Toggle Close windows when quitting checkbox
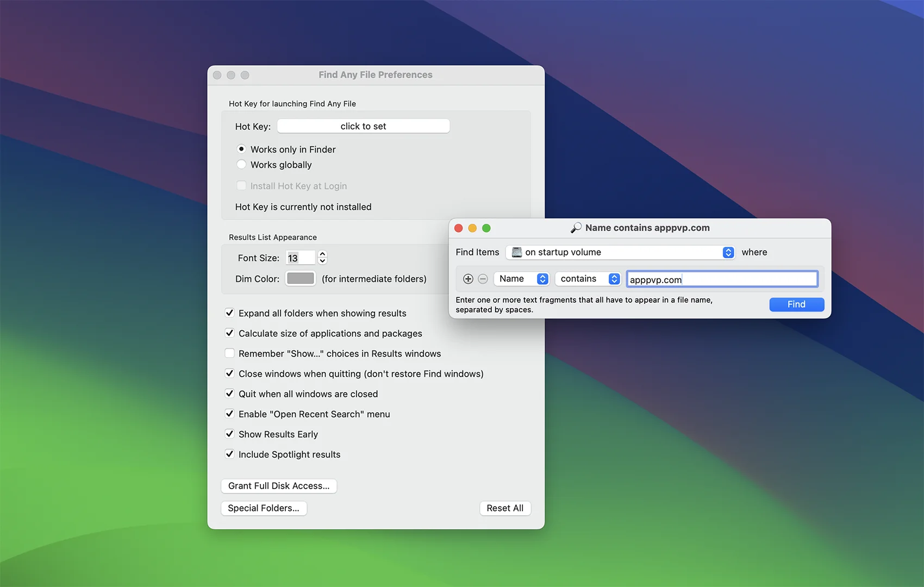924x587 pixels. [229, 373]
